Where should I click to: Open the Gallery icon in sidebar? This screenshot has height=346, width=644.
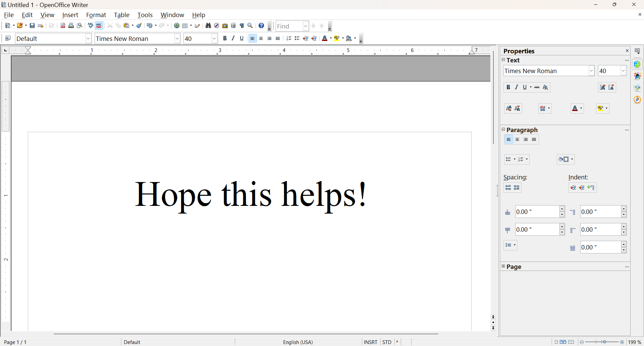pyautogui.click(x=637, y=76)
